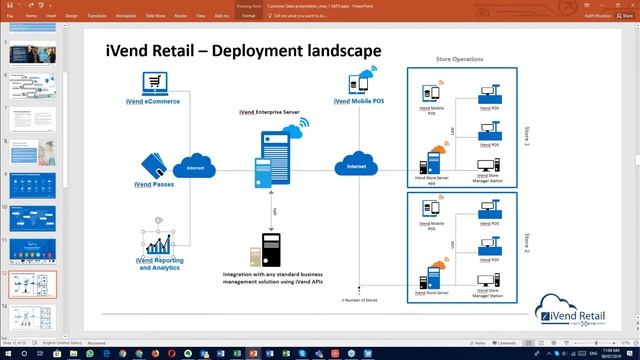This screenshot has width=640, height=360.
Task: Switch to the Transitions tab
Action: point(97,16)
